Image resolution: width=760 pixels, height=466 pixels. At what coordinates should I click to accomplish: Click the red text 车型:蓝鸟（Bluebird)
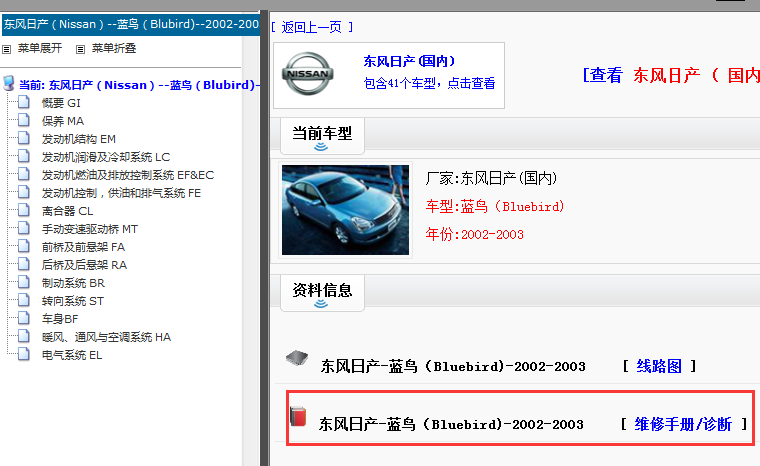click(495, 206)
